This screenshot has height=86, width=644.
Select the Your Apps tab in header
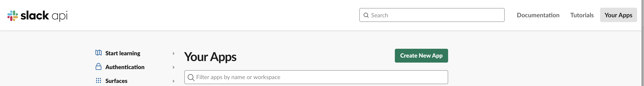pyautogui.click(x=618, y=15)
